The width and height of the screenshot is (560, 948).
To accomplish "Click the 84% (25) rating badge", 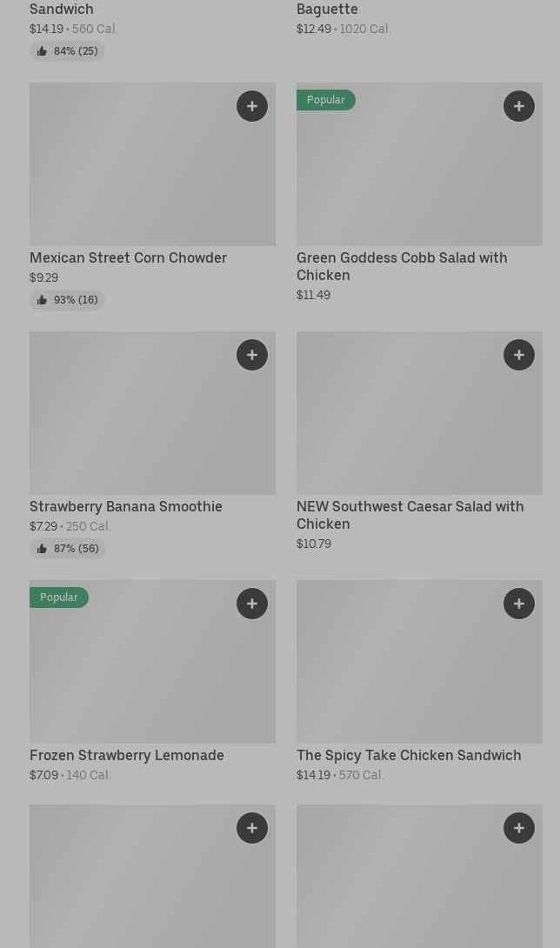I will coord(67,51).
